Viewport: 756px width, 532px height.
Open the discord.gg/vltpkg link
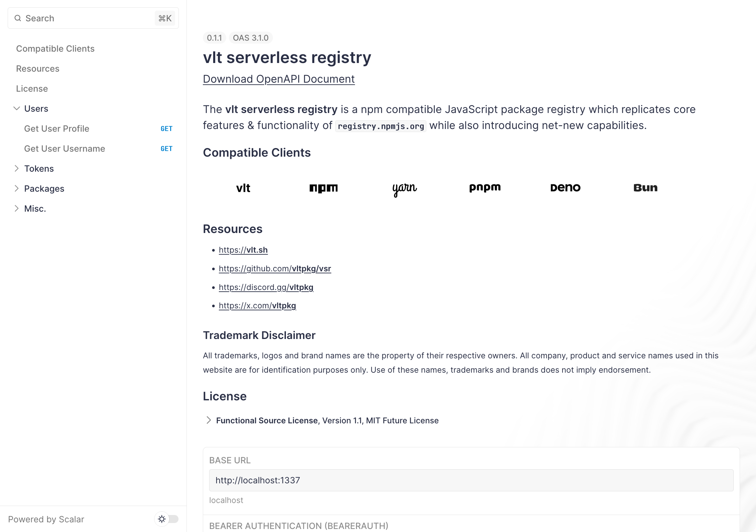[x=266, y=287]
